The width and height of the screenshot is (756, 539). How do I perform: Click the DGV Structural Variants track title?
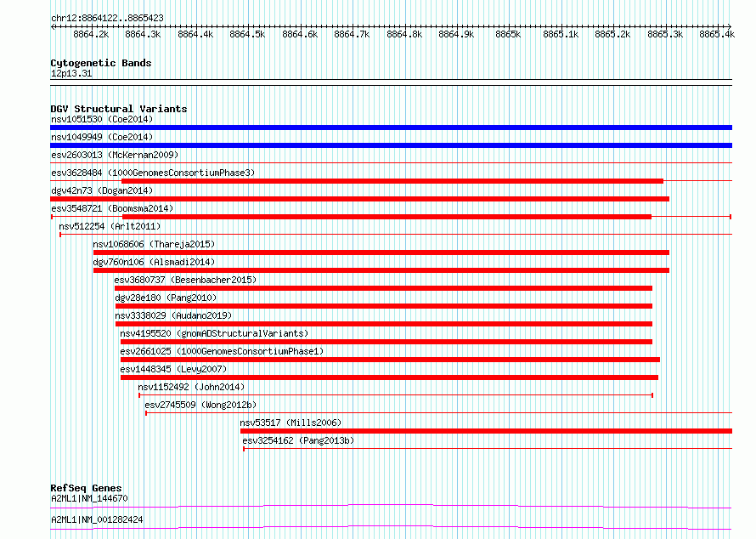(119, 109)
